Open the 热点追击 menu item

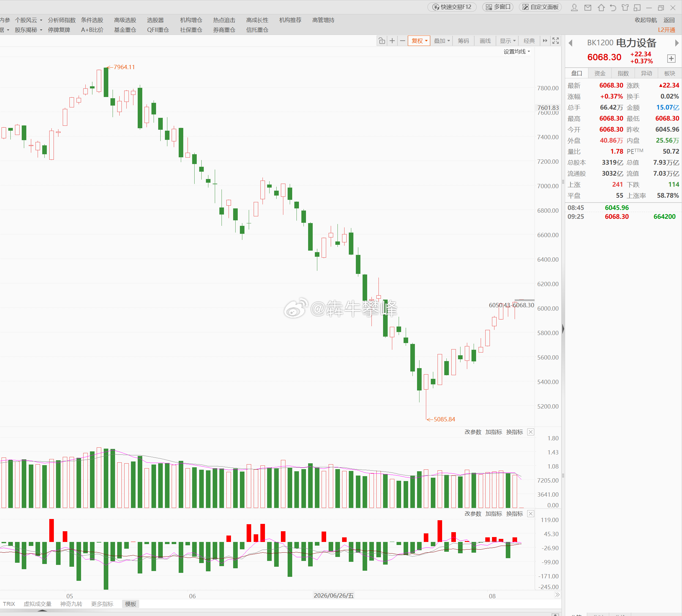point(224,20)
